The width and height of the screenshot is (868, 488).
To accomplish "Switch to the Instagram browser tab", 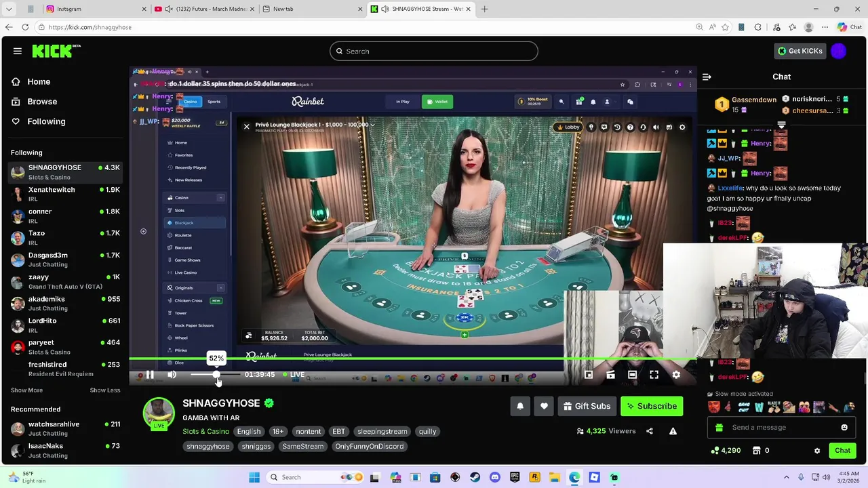I will click(x=95, y=9).
